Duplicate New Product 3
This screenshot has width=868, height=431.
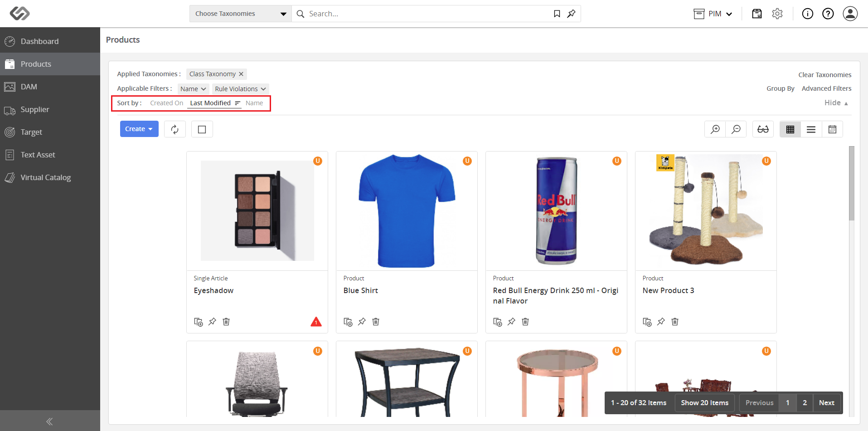[647, 322]
